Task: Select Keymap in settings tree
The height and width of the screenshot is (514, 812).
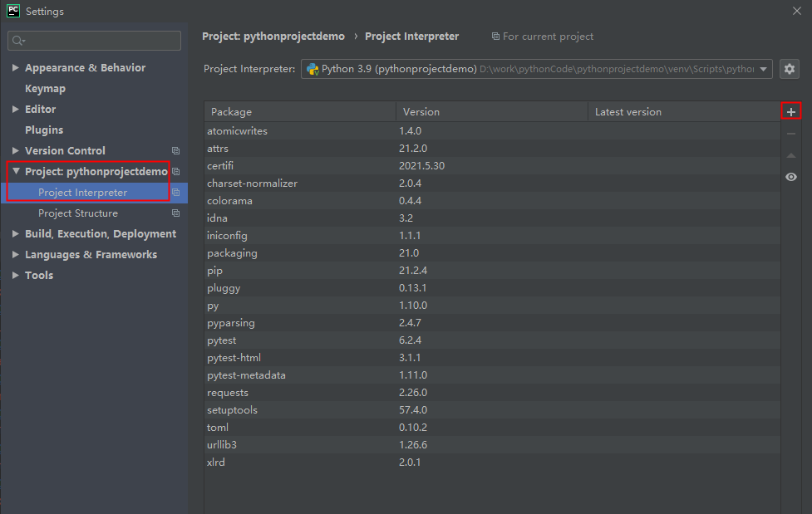Action: pyautogui.click(x=45, y=89)
